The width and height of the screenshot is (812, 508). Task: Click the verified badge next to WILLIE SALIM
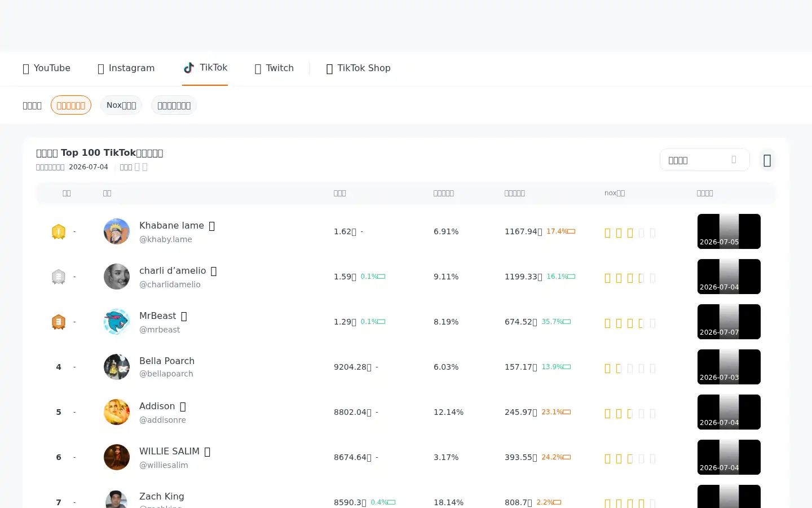[x=208, y=452]
